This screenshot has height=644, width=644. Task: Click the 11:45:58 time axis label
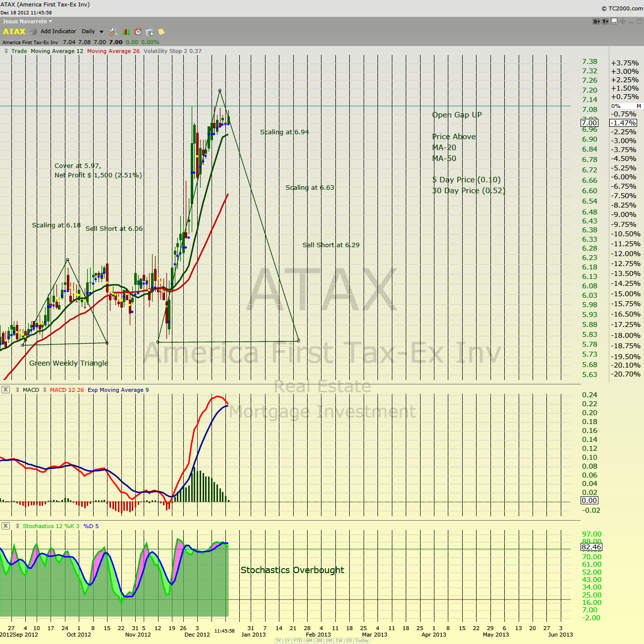pyautogui.click(x=224, y=631)
